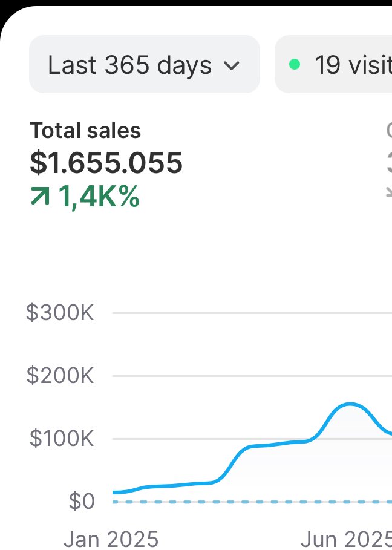This screenshot has width=392, height=550.
Task: Open the 19 visitors live indicator
Action: (x=333, y=64)
